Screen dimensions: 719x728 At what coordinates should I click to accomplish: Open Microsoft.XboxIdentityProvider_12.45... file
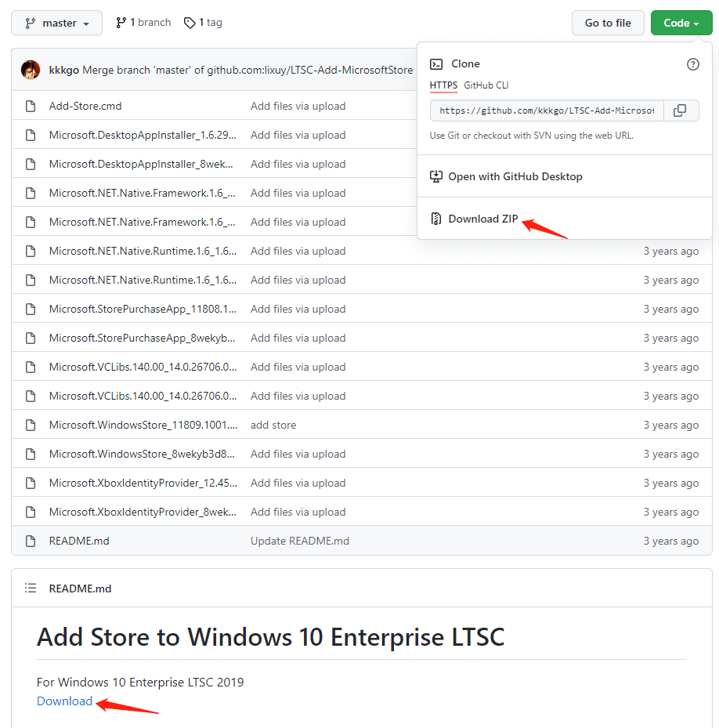tap(143, 484)
